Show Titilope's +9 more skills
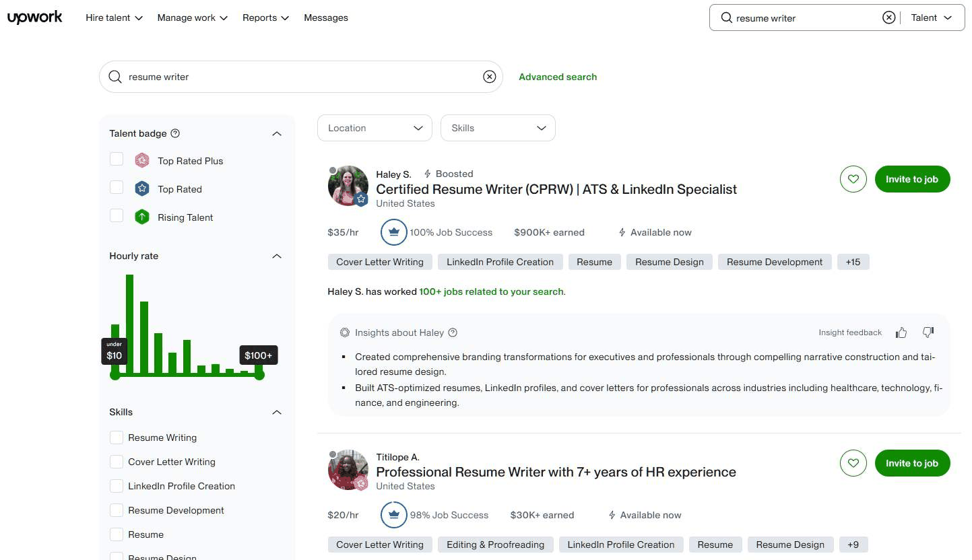This screenshot has width=972, height=560. point(853,545)
